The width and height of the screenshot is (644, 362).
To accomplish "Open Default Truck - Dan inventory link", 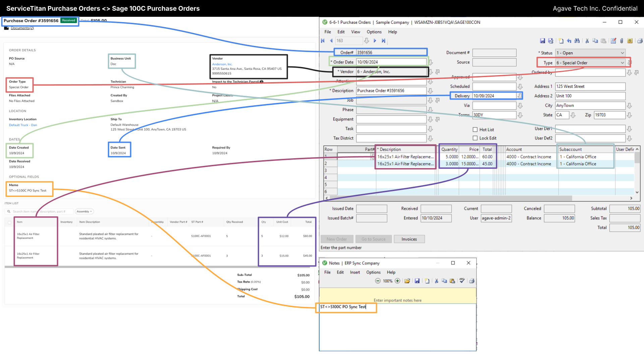I will (23, 125).
